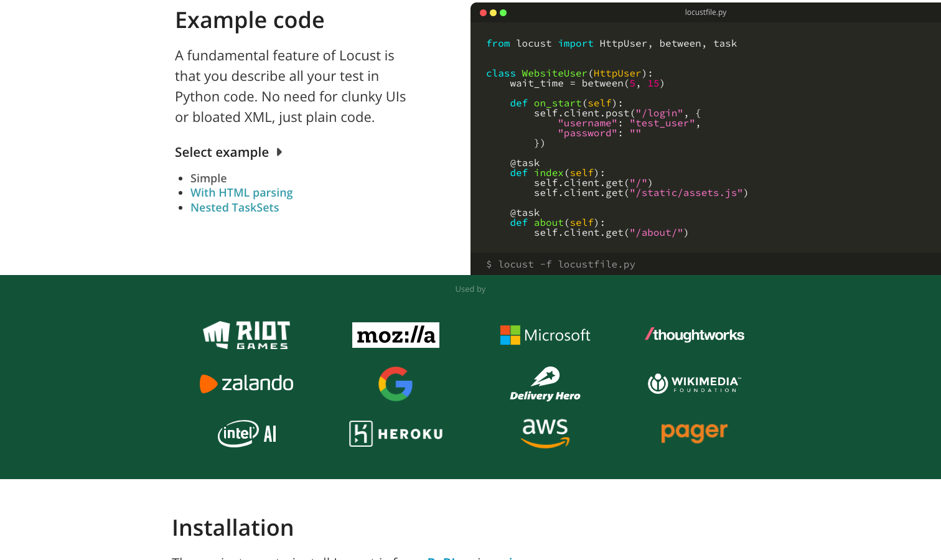Click the Delivery Hero logo
The image size is (941, 560).
[545, 384]
